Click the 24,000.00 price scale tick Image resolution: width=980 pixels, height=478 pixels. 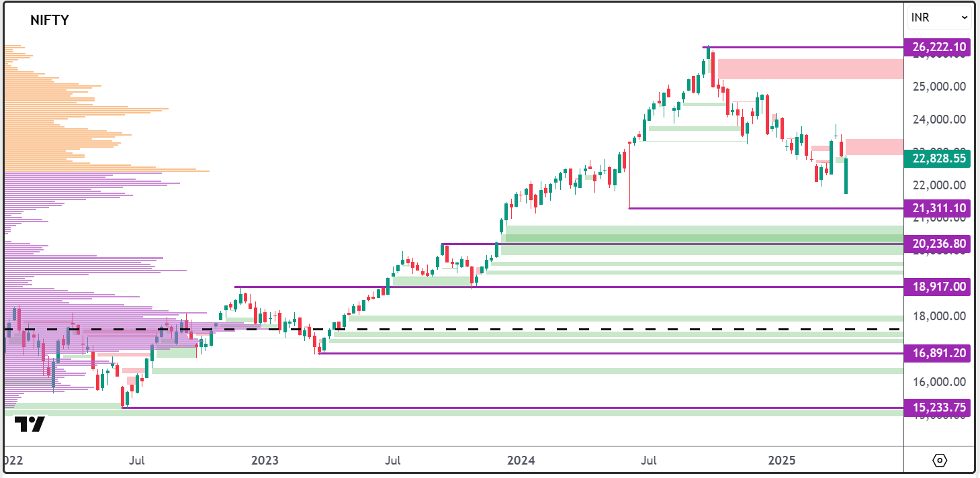click(x=939, y=119)
